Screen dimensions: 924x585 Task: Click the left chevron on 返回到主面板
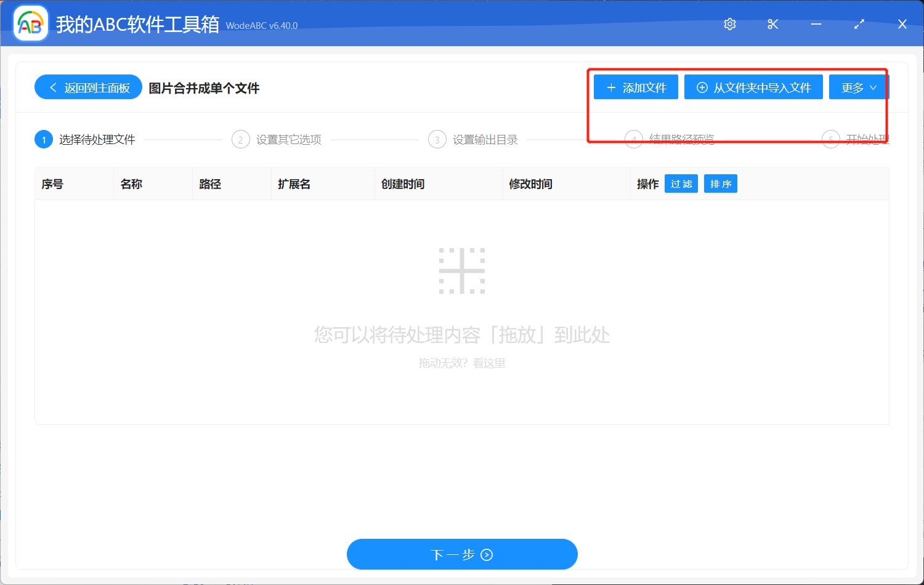point(52,87)
